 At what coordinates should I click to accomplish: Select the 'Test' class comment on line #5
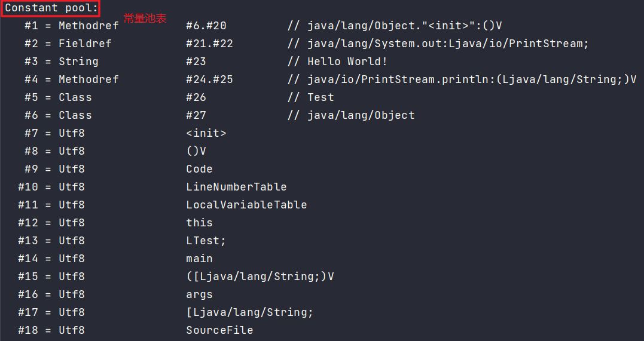tap(321, 97)
